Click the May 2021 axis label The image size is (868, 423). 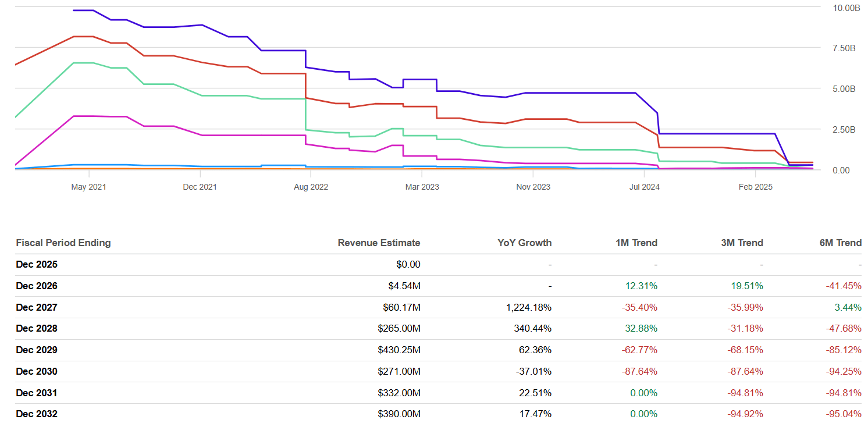click(88, 187)
